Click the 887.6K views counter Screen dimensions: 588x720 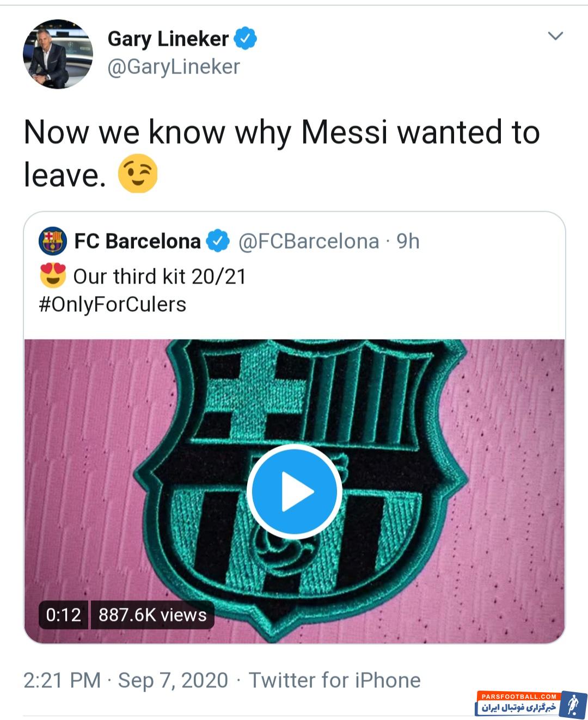152,615
